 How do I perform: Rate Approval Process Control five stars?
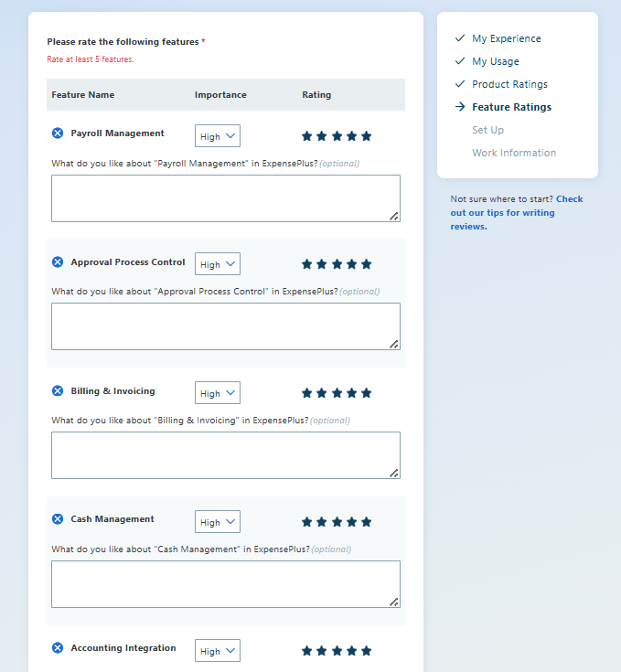point(367,264)
